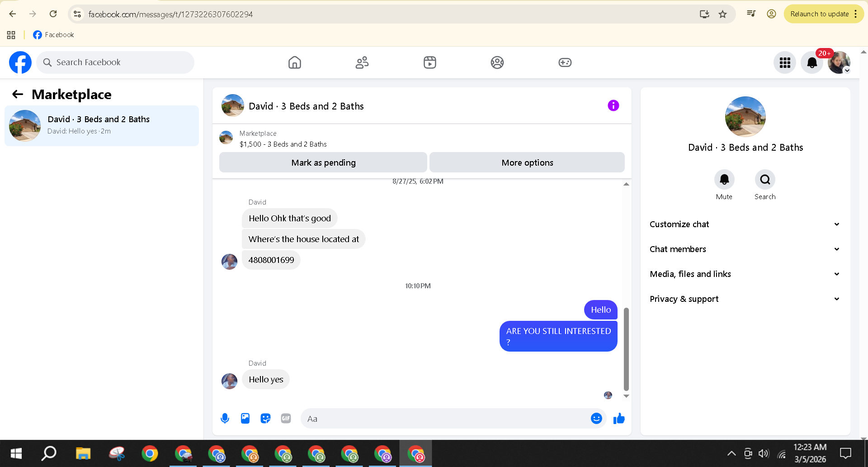Open the Friends icon in top navigation
Screen dimensions: 868x467
[x=362, y=62]
